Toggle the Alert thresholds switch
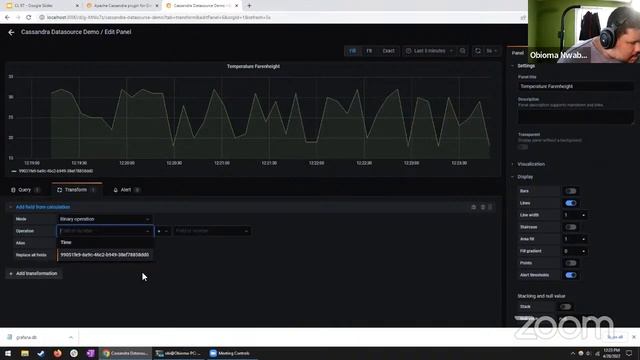This screenshot has width=640, height=360. coord(571,275)
